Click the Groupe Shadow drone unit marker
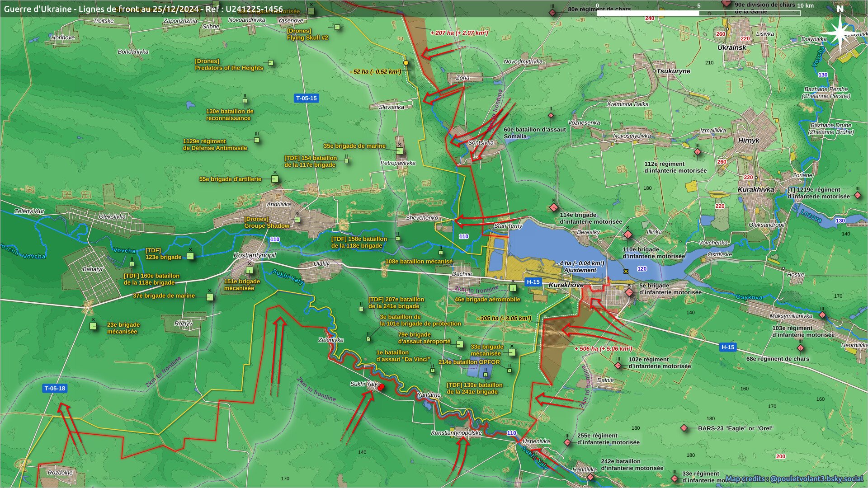Image resolution: width=868 pixels, height=488 pixels. 297,220
